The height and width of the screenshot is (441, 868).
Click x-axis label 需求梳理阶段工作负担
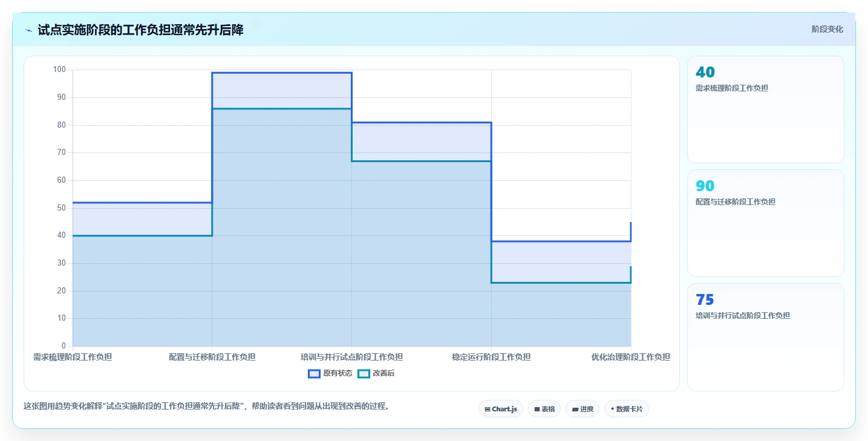[x=73, y=357]
